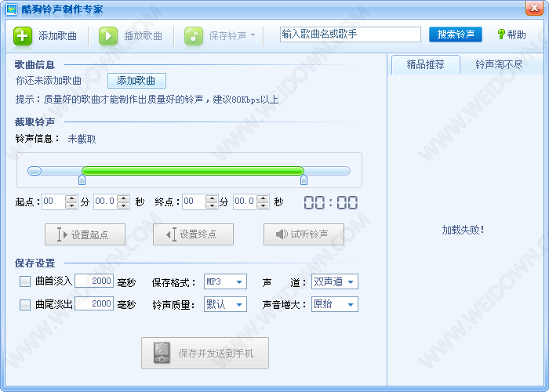Click the 帮助 help link text
The width and height of the screenshot is (549, 392).
tap(516, 34)
